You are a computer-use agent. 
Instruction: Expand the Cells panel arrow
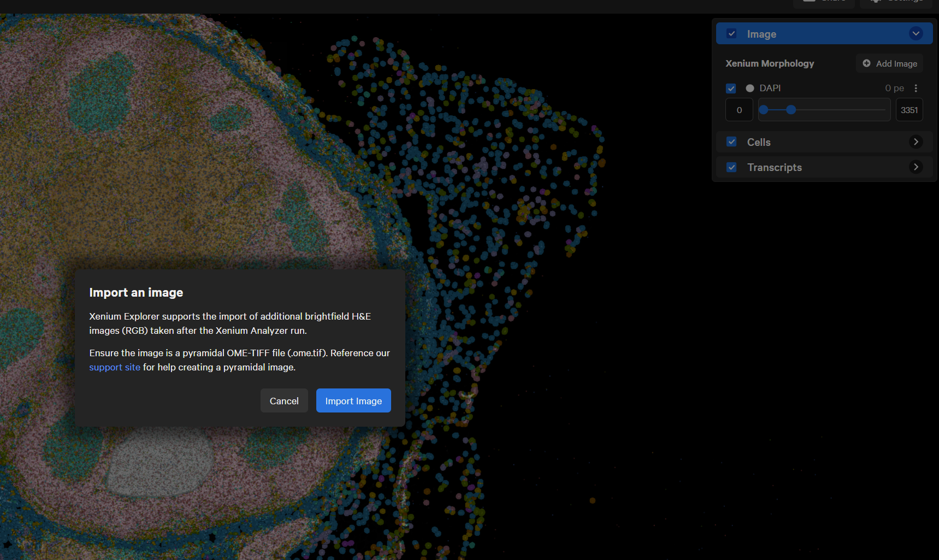point(916,142)
